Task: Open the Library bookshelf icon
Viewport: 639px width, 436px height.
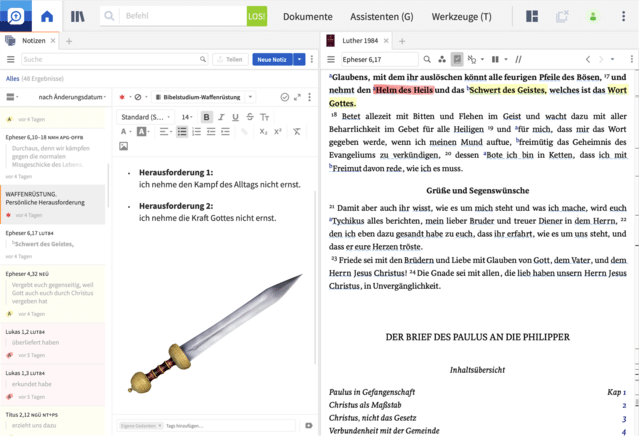Action: click(x=77, y=16)
